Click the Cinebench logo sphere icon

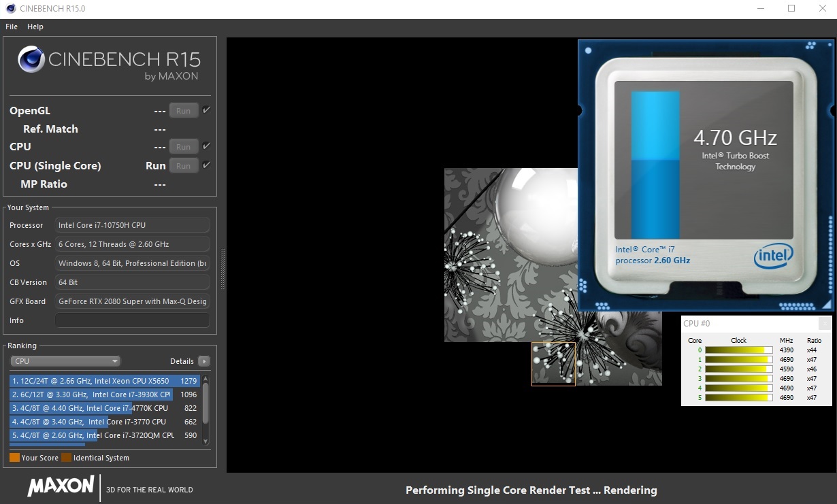(x=32, y=60)
